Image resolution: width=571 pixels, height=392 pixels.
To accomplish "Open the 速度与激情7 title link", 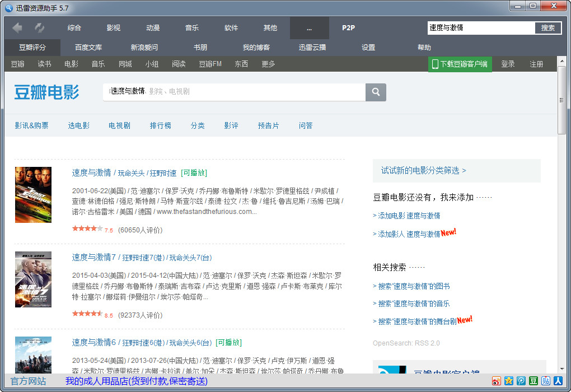I will pos(142,258).
